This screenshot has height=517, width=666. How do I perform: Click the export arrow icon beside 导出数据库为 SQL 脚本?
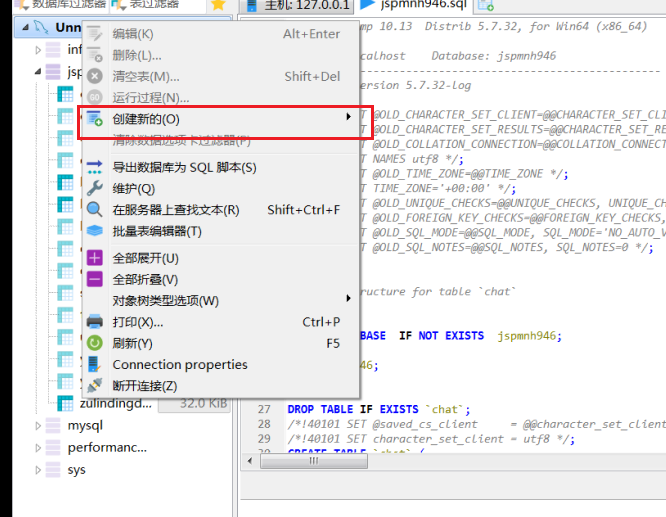(94, 167)
